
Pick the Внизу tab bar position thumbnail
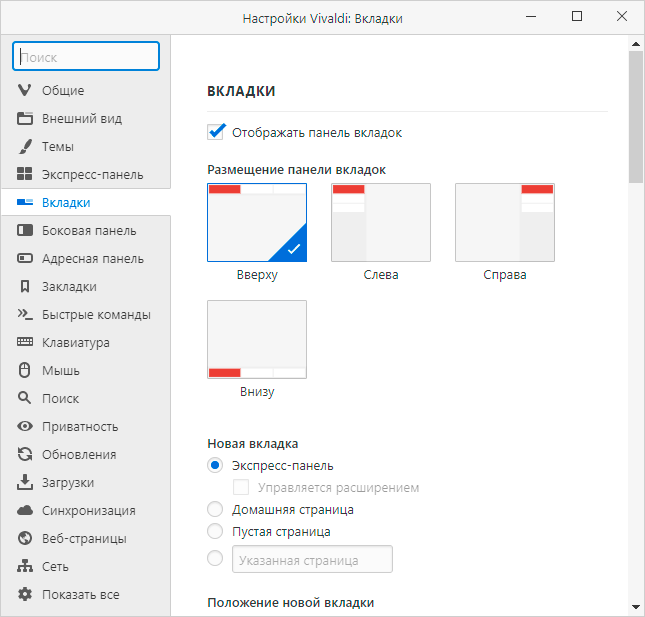click(x=257, y=339)
